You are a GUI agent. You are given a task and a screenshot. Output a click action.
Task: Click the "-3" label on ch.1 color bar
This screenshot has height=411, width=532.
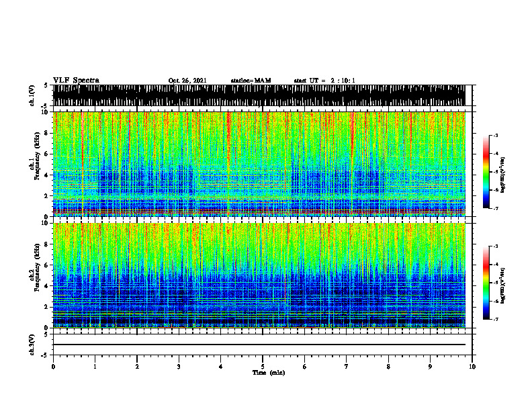coord(496,136)
